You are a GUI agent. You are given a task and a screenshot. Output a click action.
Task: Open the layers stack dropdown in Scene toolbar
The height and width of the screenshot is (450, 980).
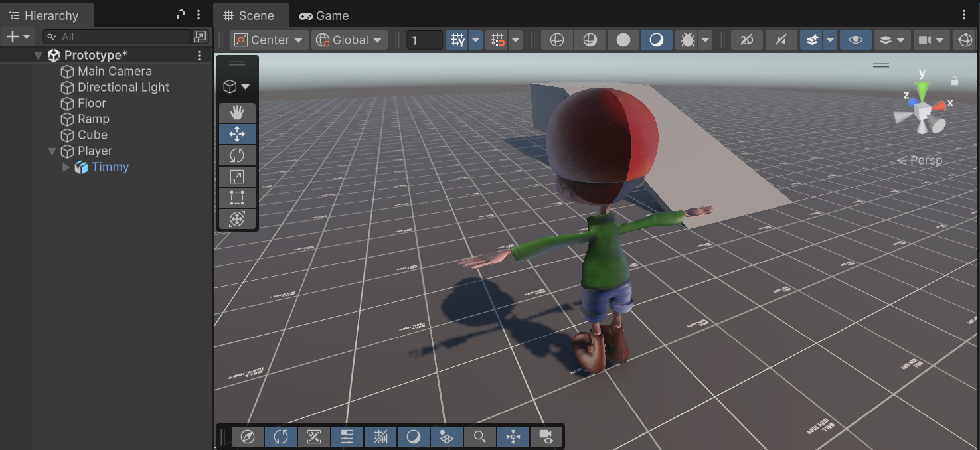click(892, 40)
